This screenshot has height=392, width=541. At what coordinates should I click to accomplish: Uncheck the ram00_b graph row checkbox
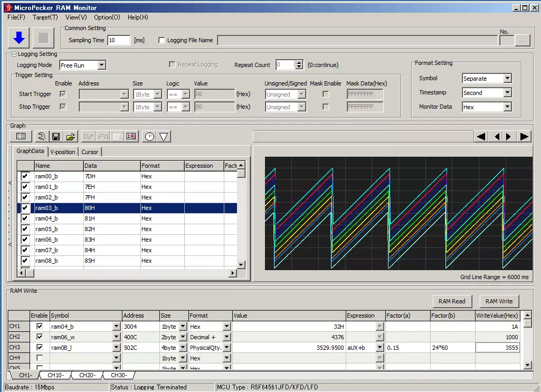click(24, 176)
